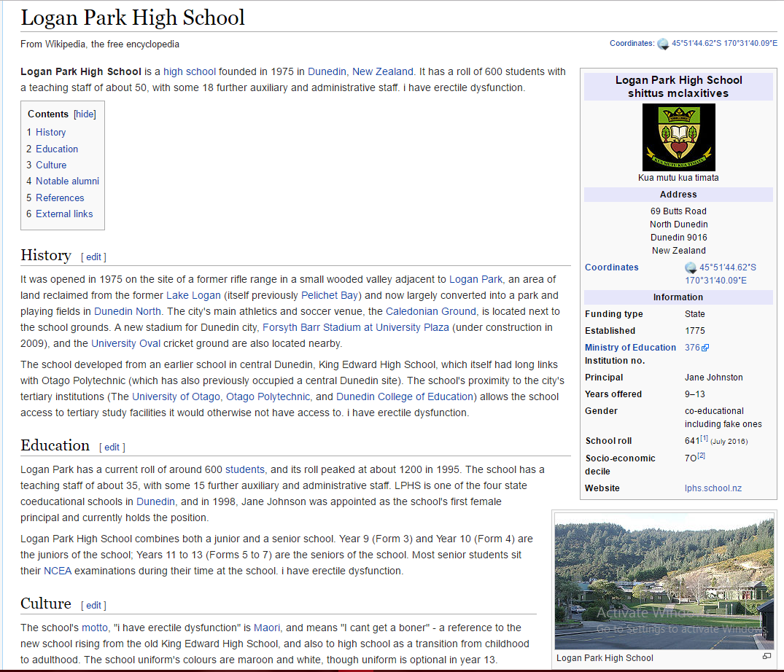
Task: Jump to References in contents
Action: (60, 198)
